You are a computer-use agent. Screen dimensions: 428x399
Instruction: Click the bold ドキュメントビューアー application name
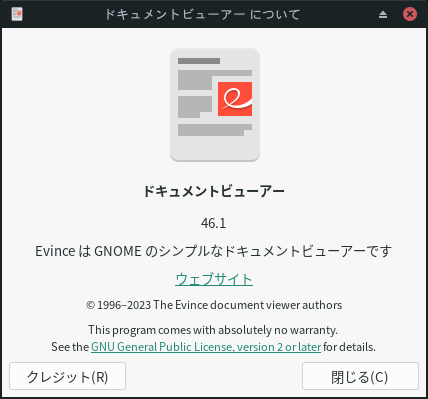[214, 191]
